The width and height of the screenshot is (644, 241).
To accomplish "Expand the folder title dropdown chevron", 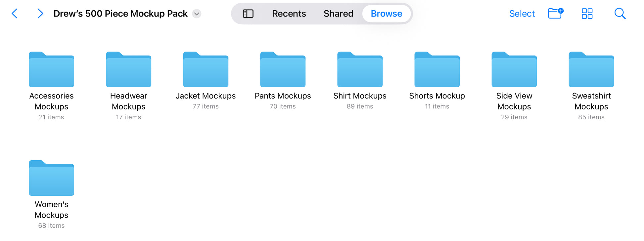I will click(197, 14).
